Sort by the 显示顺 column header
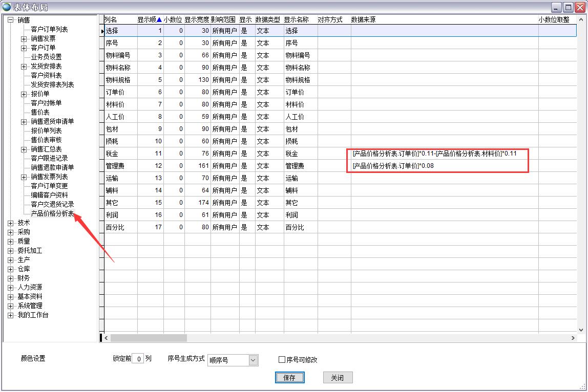Screen dimensions: 588x392 click(150, 19)
